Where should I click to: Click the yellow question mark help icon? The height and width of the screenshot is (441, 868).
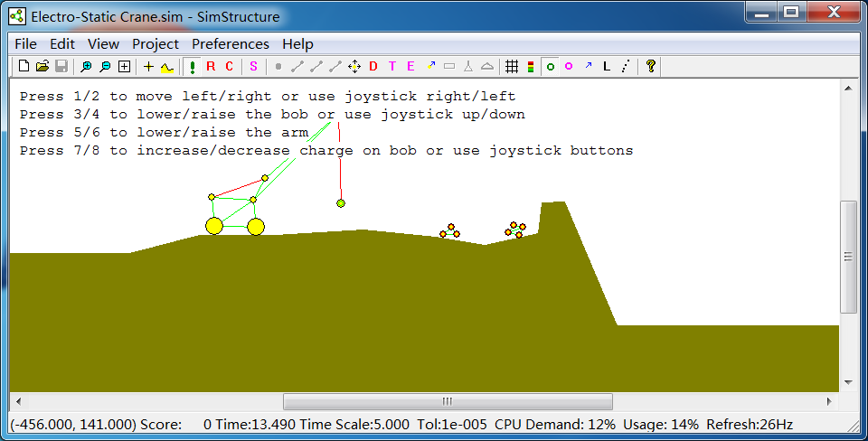650,66
